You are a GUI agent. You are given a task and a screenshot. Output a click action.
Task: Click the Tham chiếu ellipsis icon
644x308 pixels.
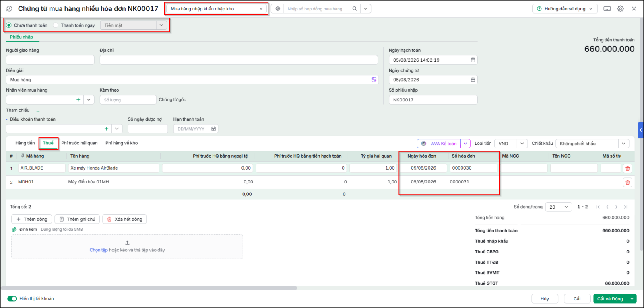coord(38,111)
